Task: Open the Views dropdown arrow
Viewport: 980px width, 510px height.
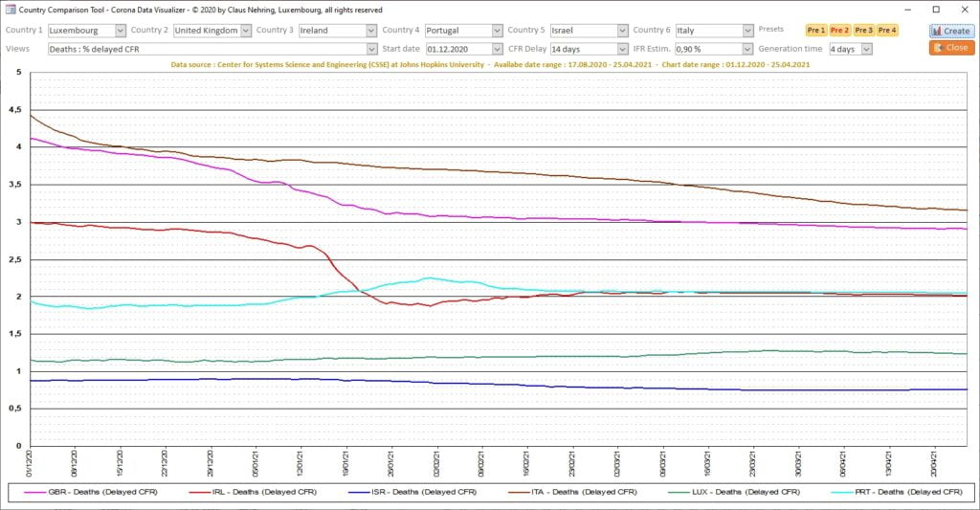Action: click(x=371, y=49)
